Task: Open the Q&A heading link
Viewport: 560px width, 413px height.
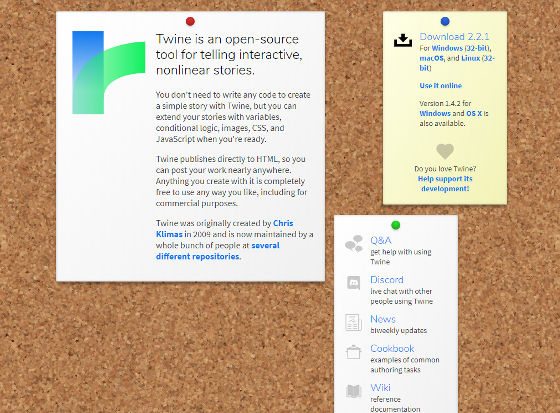Action: coord(381,240)
